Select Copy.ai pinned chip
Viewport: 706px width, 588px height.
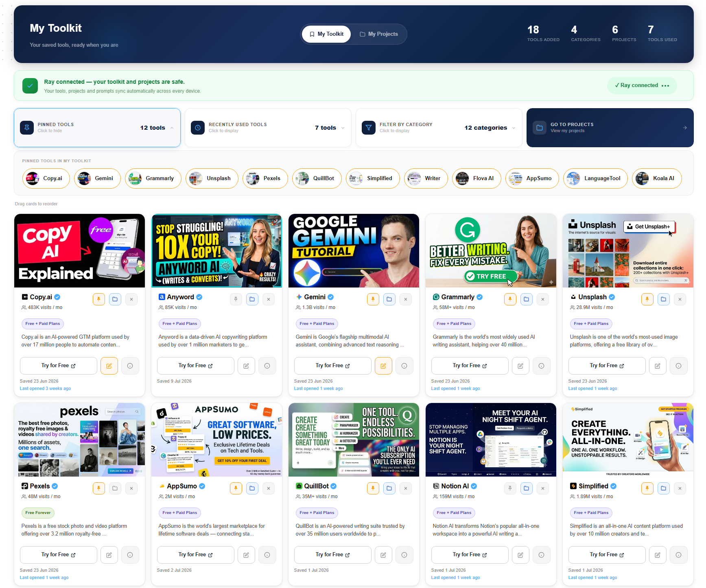point(46,179)
